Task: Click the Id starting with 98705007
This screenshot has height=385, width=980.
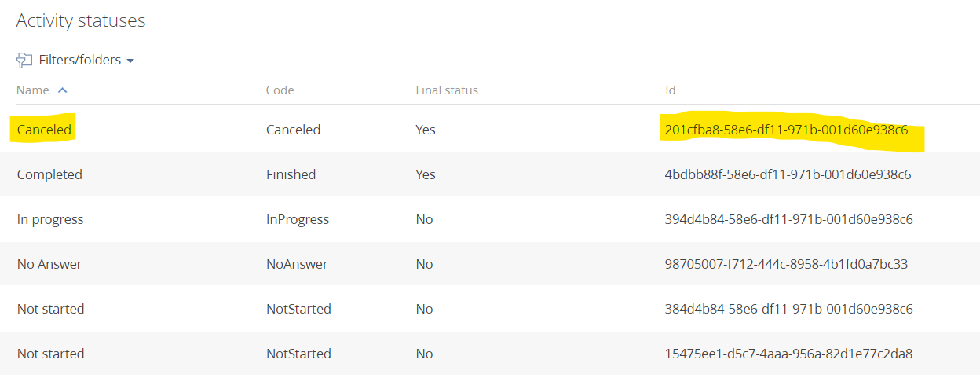Action: tap(786, 264)
